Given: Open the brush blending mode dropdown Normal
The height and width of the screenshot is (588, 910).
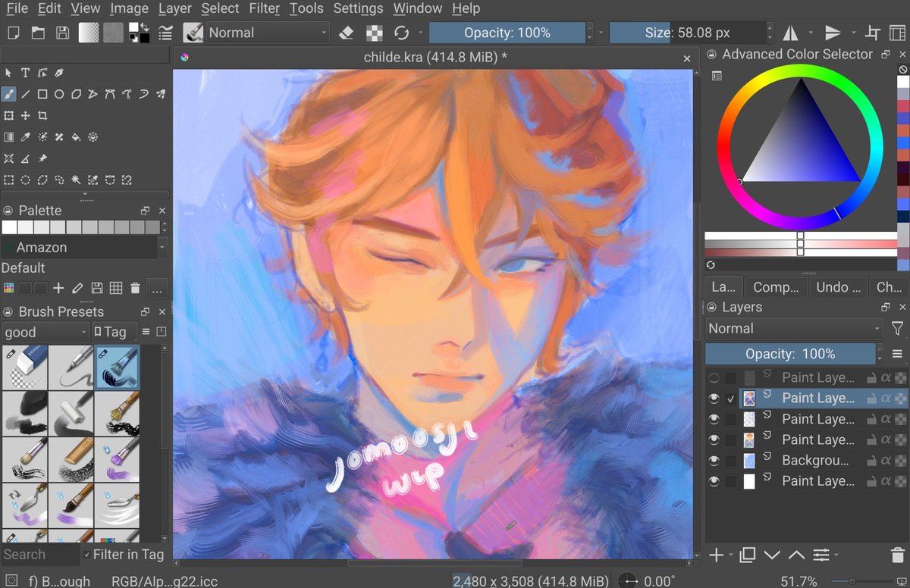Looking at the screenshot, I should point(267,33).
